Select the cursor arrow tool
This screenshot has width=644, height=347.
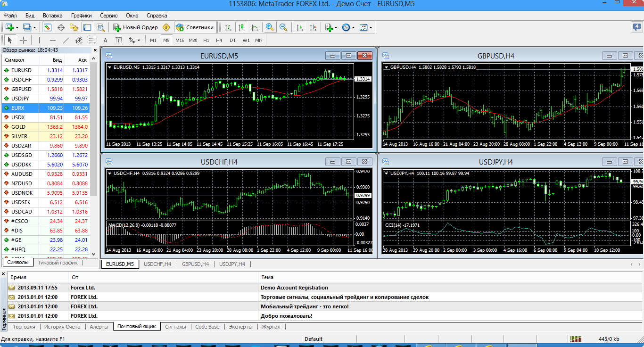click(x=10, y=40)
